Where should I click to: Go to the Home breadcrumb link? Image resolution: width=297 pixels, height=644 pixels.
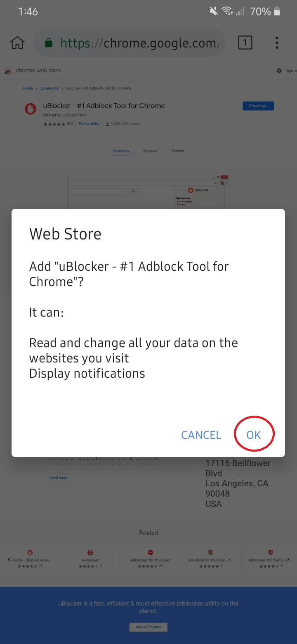point(28,88)
